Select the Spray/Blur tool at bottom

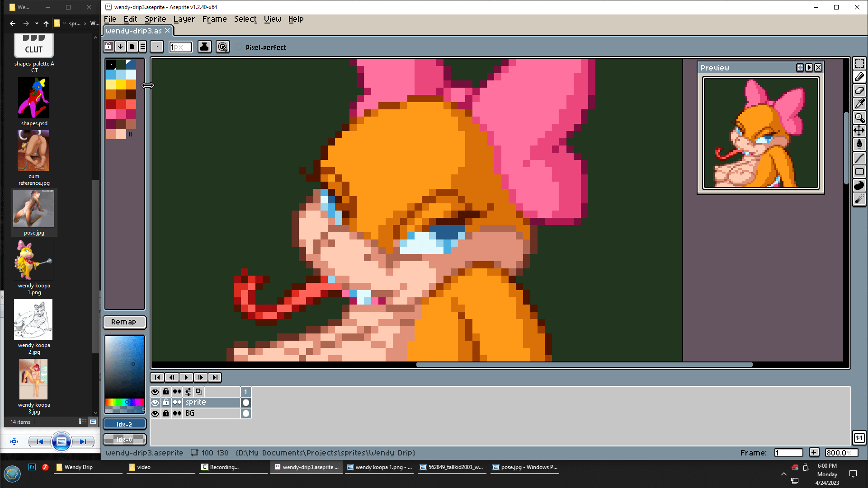(x=859, y=199)
